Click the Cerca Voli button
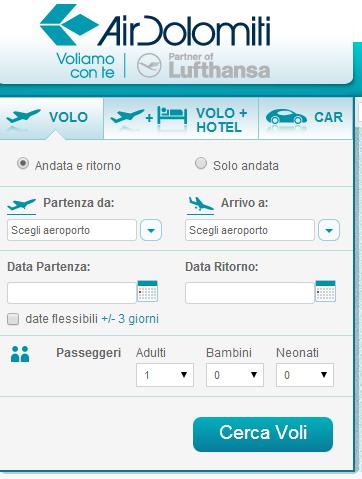The height and width of the screenshot is (479, 362). (263, 434)
